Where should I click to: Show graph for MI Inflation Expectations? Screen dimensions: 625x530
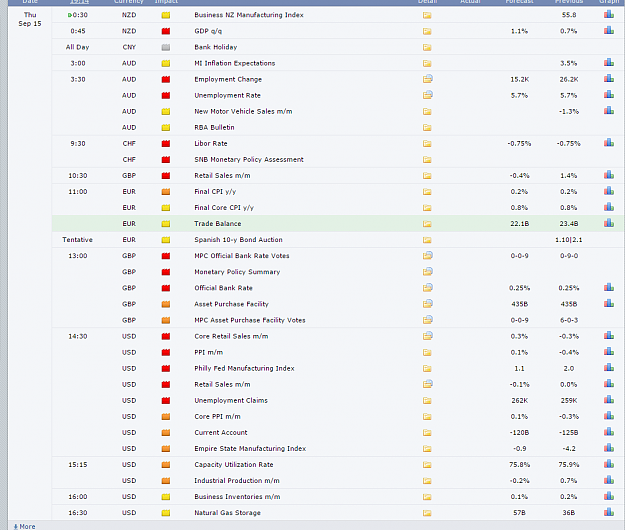tap(609, 63)
